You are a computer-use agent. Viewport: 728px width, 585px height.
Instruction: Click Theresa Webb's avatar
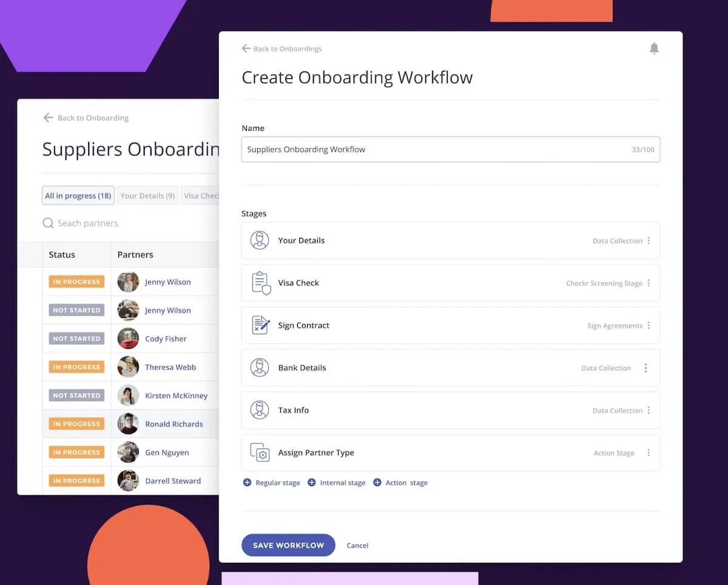(128, 367)
